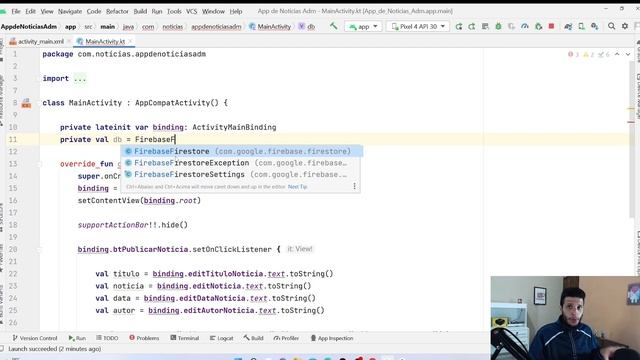This screenshot has width=640, height=360.
Task: Go to previous highlighted error arrow
Action: pyautogui.click(x=617, y=54)
